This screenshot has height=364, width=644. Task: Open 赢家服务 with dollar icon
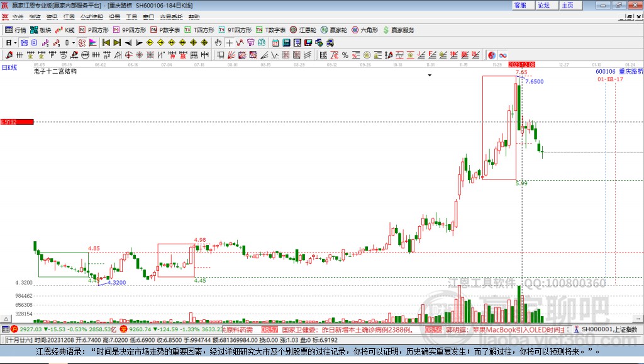click(399, 30)
